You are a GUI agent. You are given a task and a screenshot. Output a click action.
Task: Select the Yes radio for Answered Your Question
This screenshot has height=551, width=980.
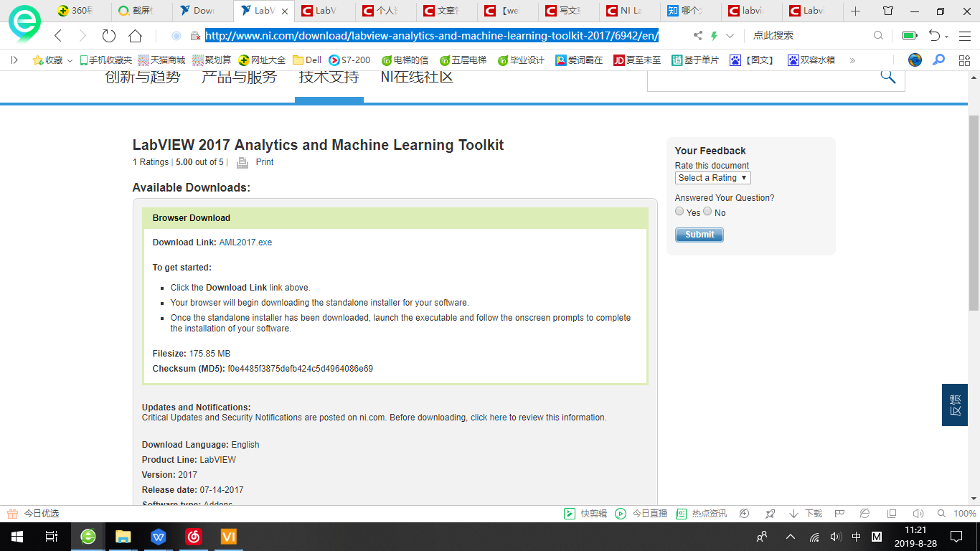[x=679, y=211]
